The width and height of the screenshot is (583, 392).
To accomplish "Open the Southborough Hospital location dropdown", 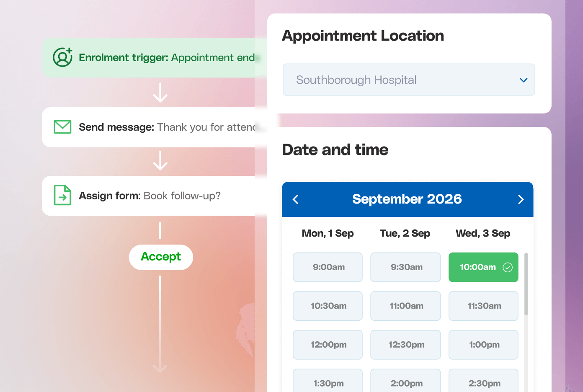I will point(409,80).
